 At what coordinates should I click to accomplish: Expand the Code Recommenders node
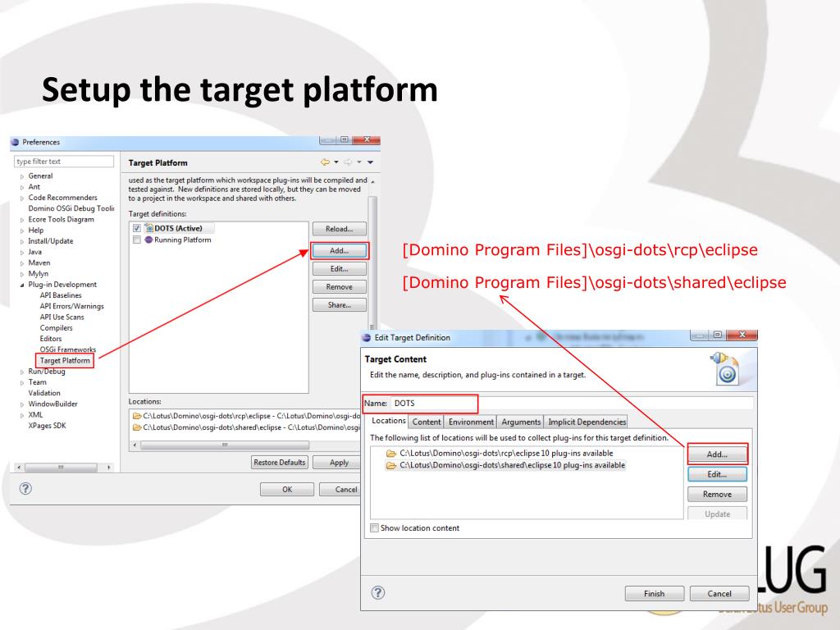click(x=22, y=198)
